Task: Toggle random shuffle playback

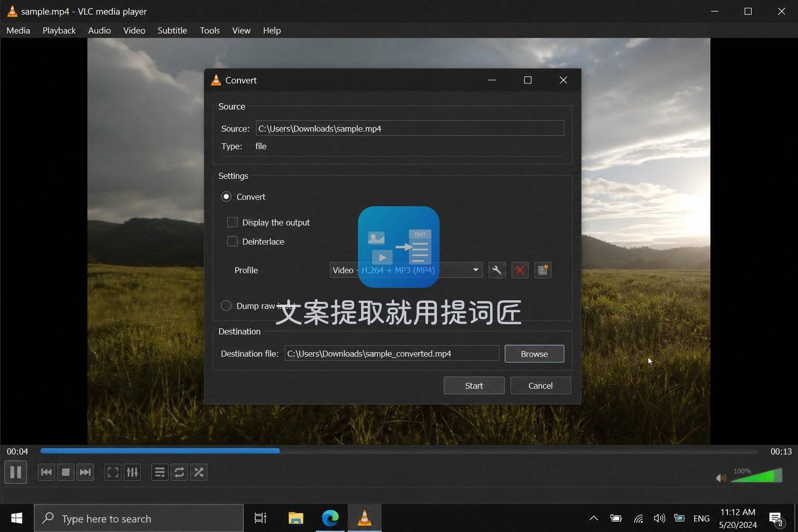Action: [198, 472]
